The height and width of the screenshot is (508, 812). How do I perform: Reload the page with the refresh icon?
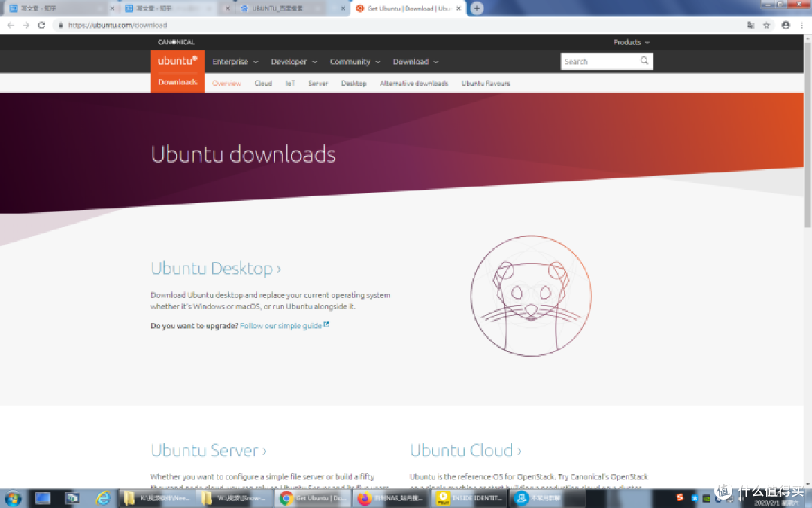42,25
